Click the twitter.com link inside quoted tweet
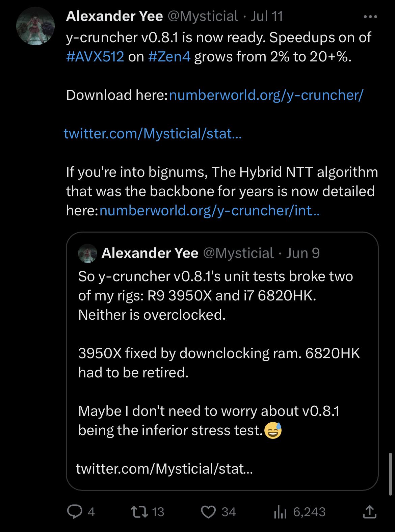This screenshot has width=395, height=532. point(164,469)
